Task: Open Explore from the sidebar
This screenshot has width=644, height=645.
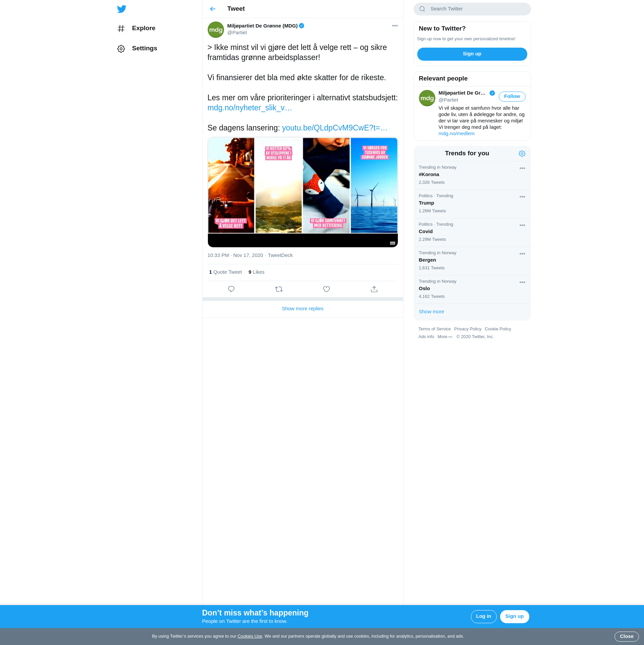Action: pos(136,28)
